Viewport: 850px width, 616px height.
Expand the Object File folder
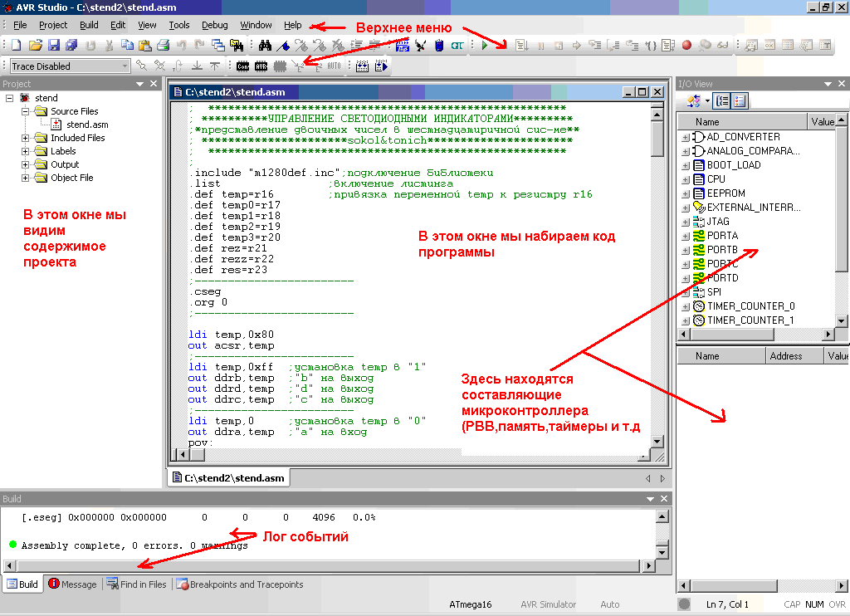(x=25, y=178)
